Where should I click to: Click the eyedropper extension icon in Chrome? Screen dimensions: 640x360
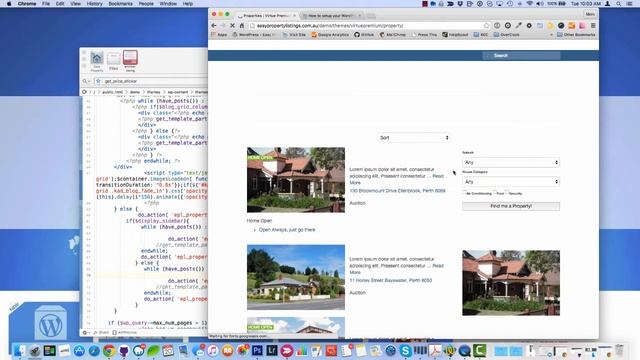[518, 25]
